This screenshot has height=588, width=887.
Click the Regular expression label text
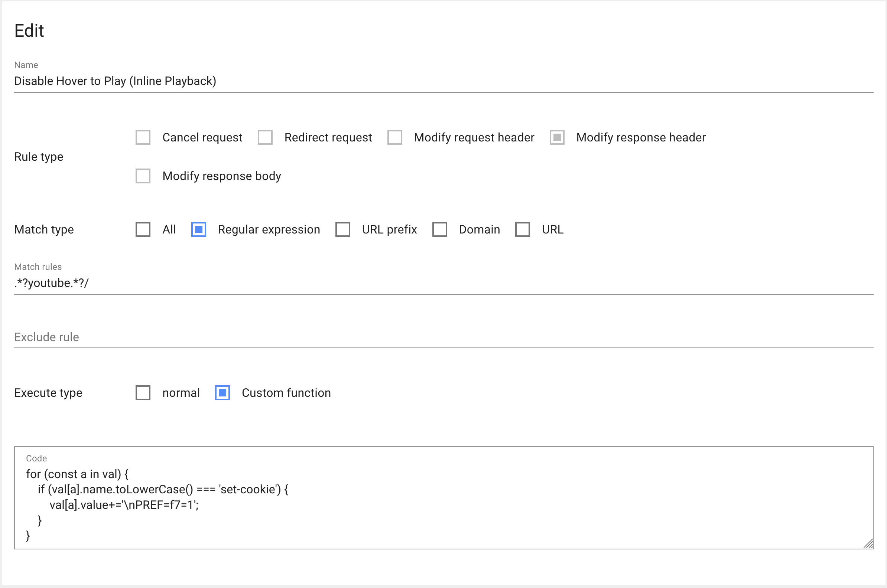tap(269, 229)
